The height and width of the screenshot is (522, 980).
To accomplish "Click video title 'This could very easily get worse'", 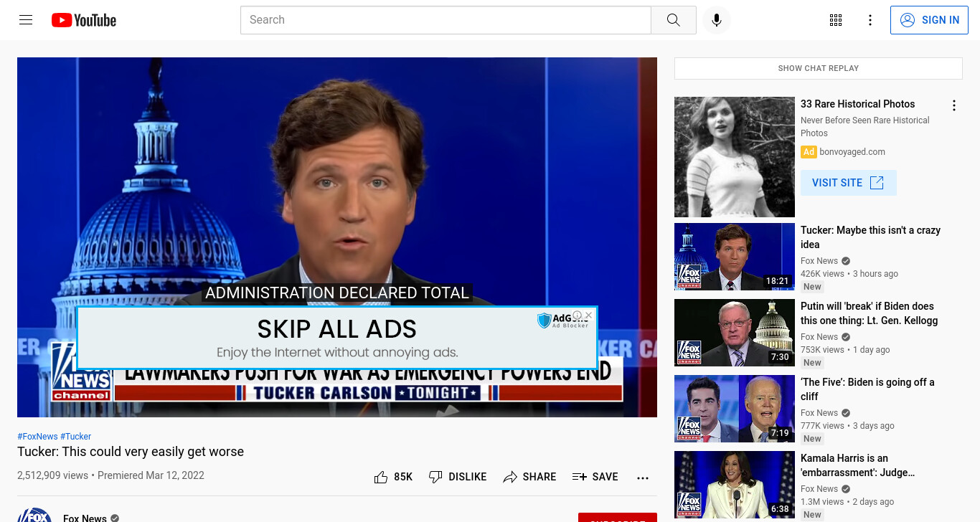I will coord(131,452).
